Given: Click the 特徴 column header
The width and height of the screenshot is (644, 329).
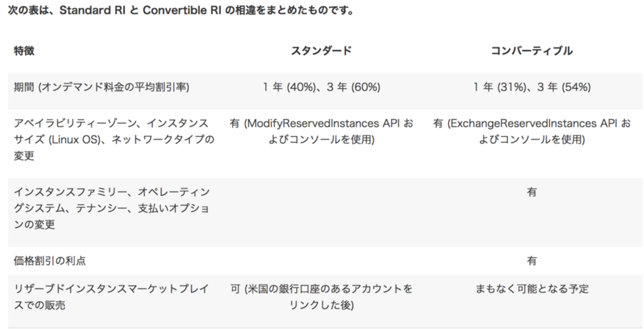Looking at the screenshot, I should (24, 51).
